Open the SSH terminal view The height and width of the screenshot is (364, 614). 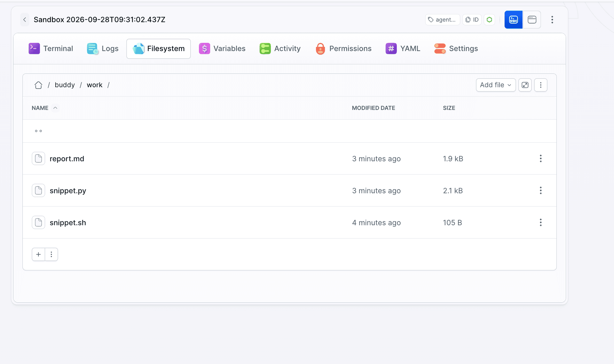[514, 19]
